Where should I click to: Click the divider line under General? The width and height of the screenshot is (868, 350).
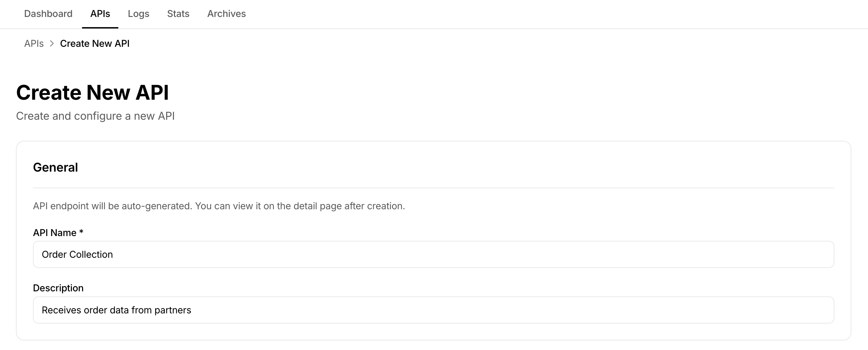(433, 188)
